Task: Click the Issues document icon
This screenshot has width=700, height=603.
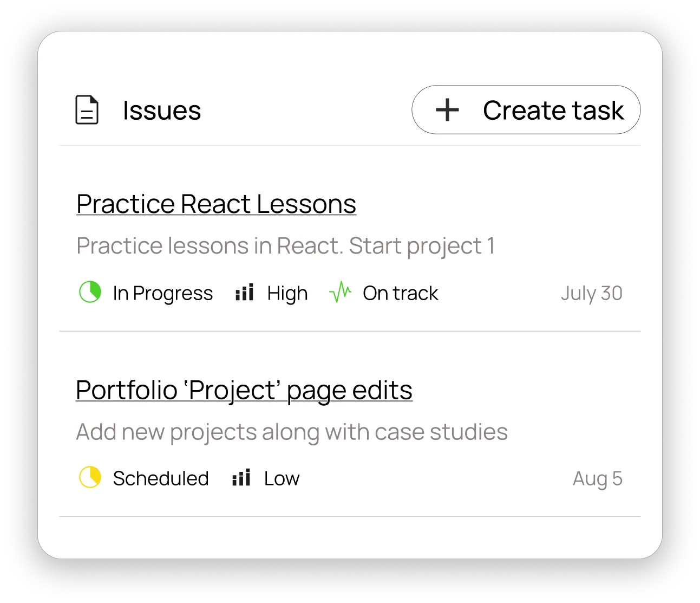Action: tap(87, 109)
